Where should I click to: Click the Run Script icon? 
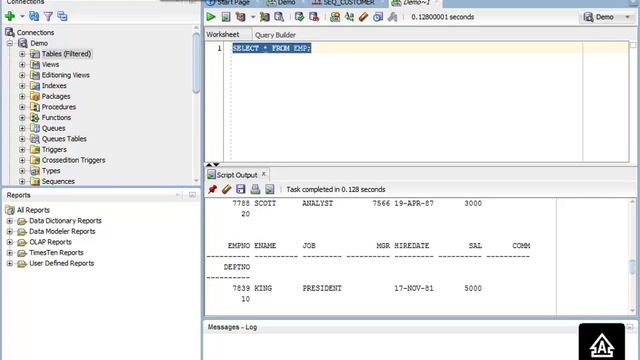(226, 17)
